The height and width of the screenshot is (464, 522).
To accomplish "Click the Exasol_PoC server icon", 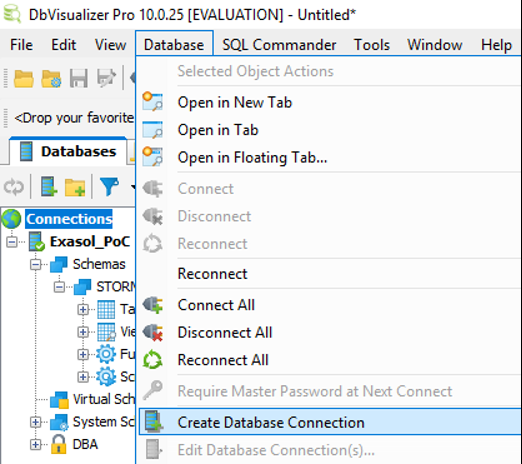I will tap(36, 241).
